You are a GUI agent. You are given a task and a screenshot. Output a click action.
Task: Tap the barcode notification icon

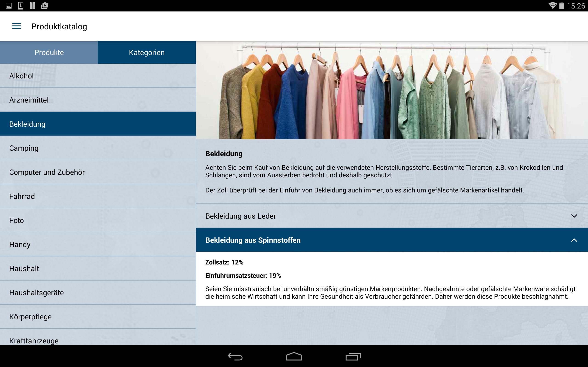coord(33,6)
